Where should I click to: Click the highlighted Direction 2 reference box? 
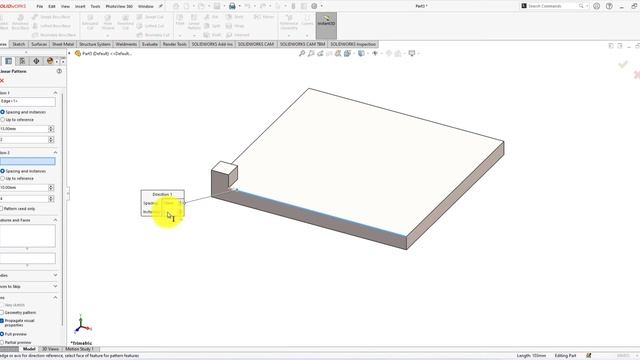coord(28,161)
